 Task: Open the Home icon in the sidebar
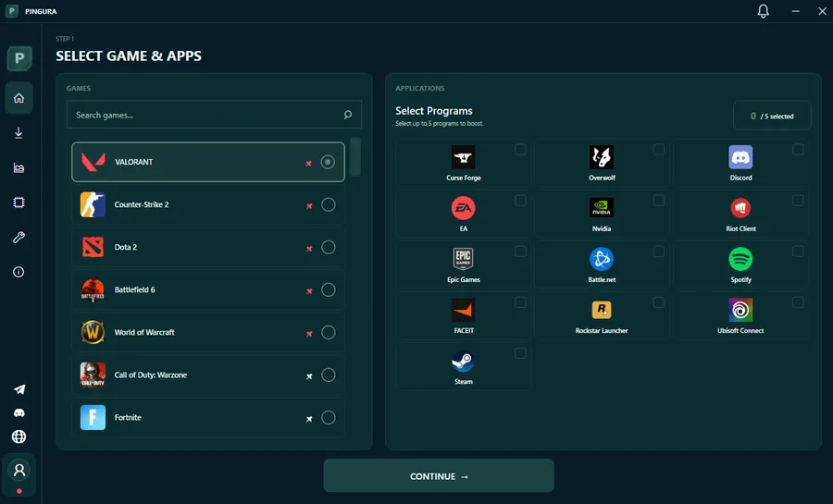(x=19, y=98)
